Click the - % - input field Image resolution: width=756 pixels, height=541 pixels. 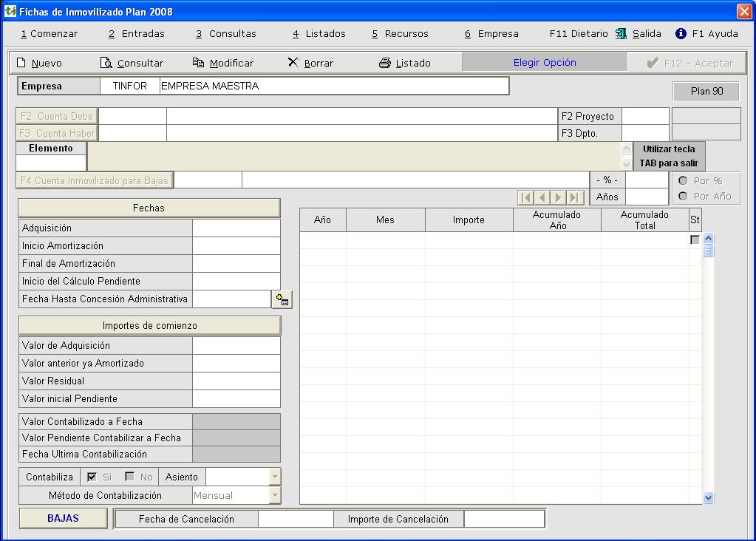647,180
